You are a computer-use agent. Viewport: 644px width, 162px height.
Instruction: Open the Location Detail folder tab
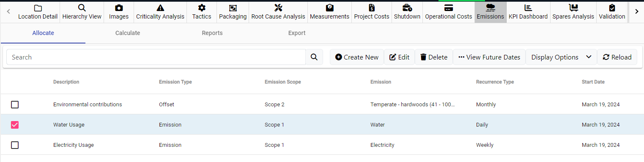[x=38, y=12]
